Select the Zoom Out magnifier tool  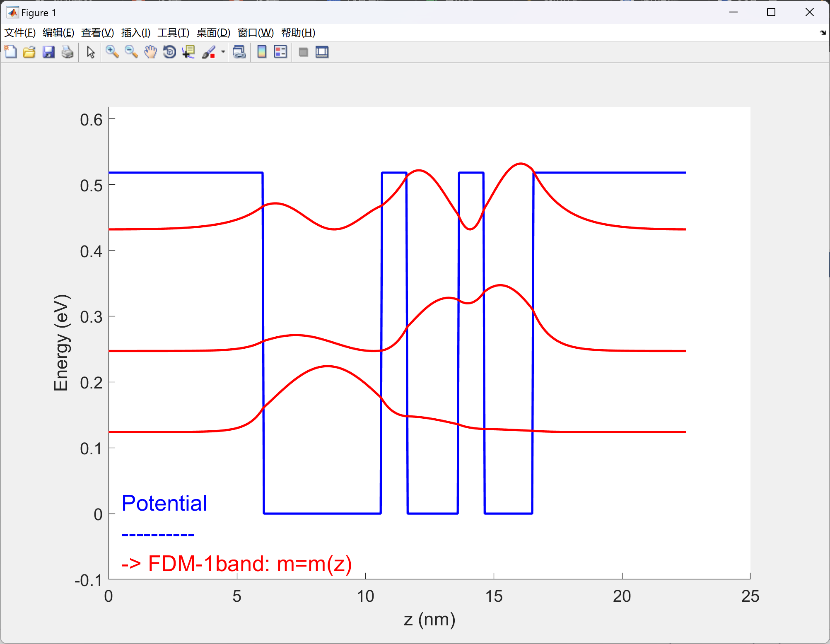[x=131, y=52]
